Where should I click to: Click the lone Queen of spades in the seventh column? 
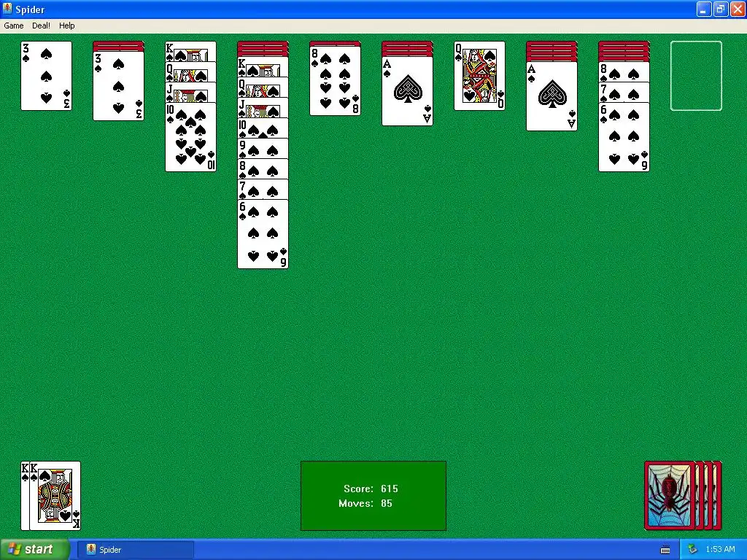(479, 76)
